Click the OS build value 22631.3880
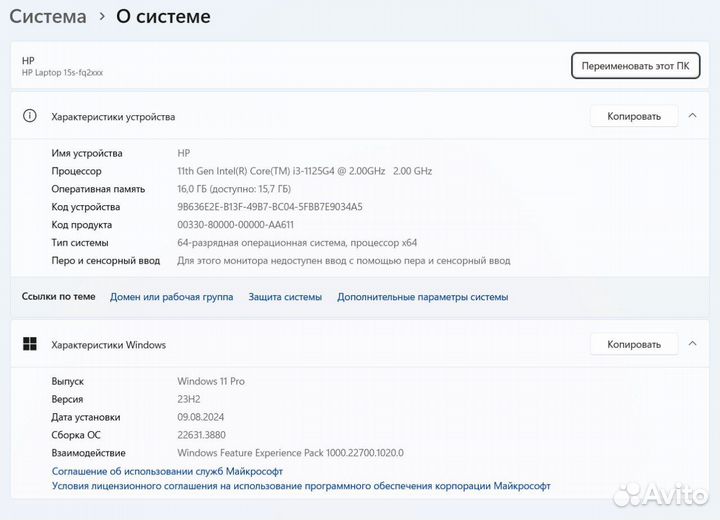 coord(202,435)
